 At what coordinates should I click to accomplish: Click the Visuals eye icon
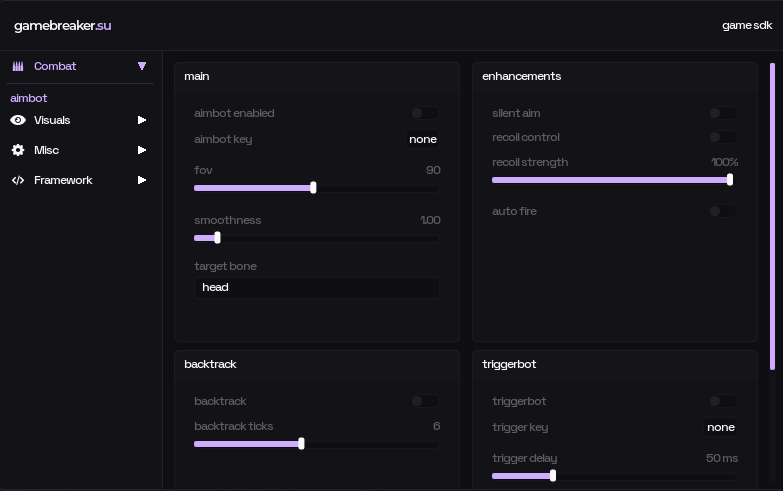click(18, 120)
